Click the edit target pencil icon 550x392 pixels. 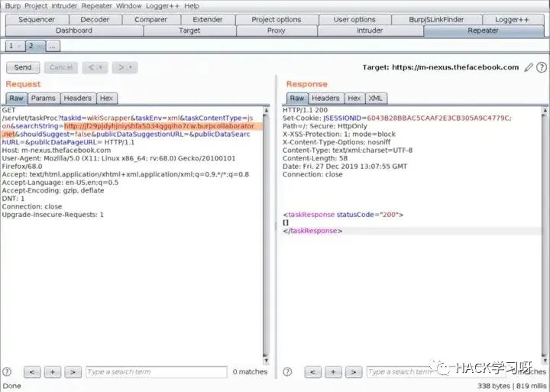(529, 67)
